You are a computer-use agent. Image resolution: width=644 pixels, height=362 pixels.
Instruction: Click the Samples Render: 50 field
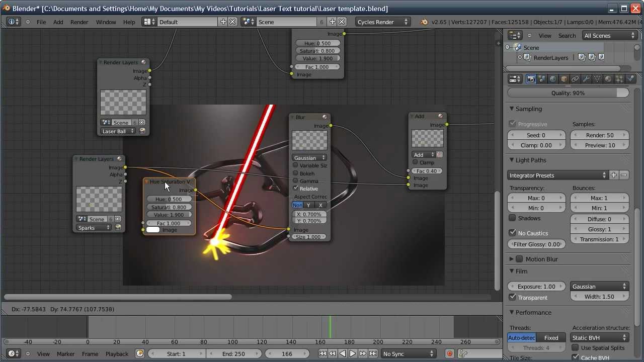tap(599, 135)
